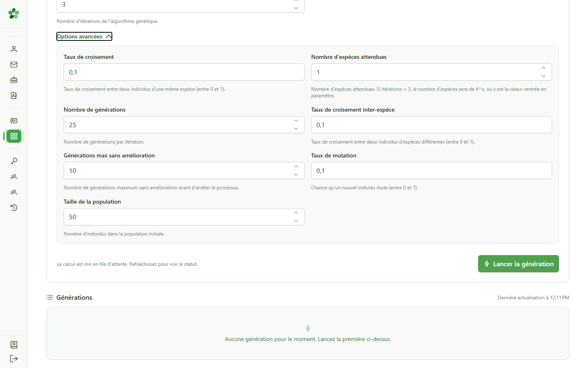Open the ID card icon in sidebar

(x=14, y=121)
